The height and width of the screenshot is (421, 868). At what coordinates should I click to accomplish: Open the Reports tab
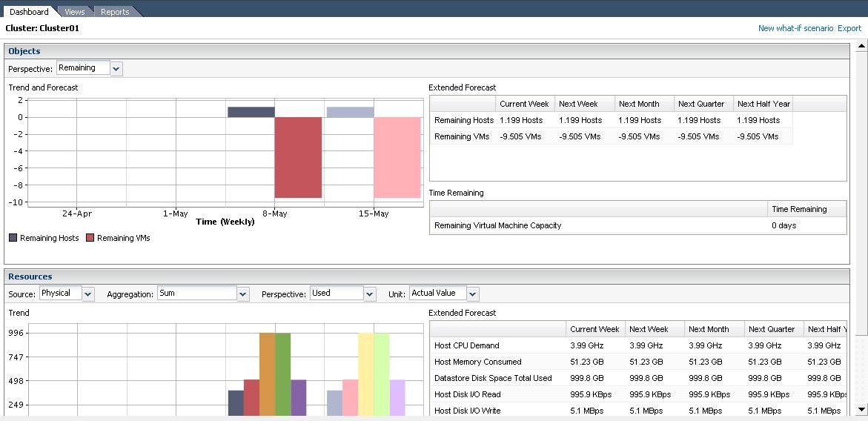coord(115,12)
